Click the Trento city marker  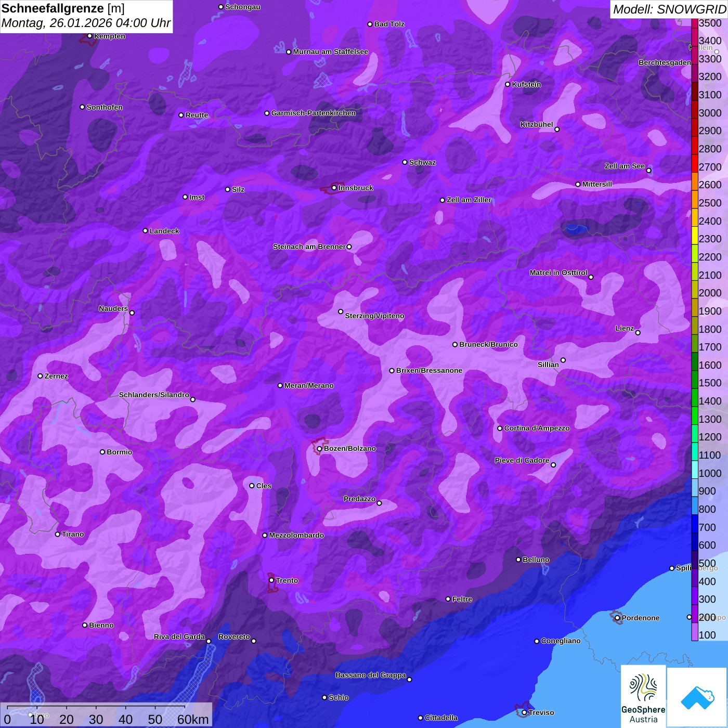coord(271,580)
